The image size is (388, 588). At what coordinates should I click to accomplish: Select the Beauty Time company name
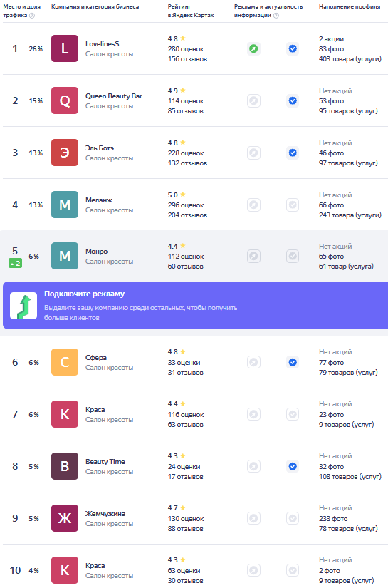click(x=105, y=462)
